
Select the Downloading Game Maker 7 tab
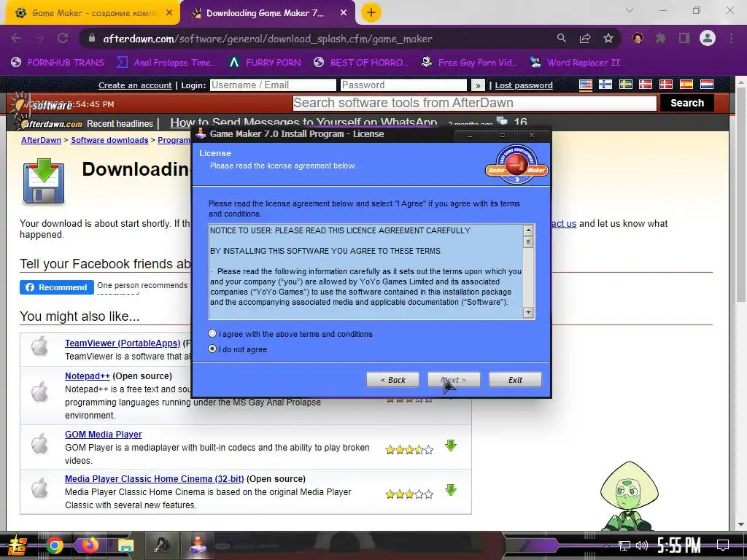(x=267, y=13)
